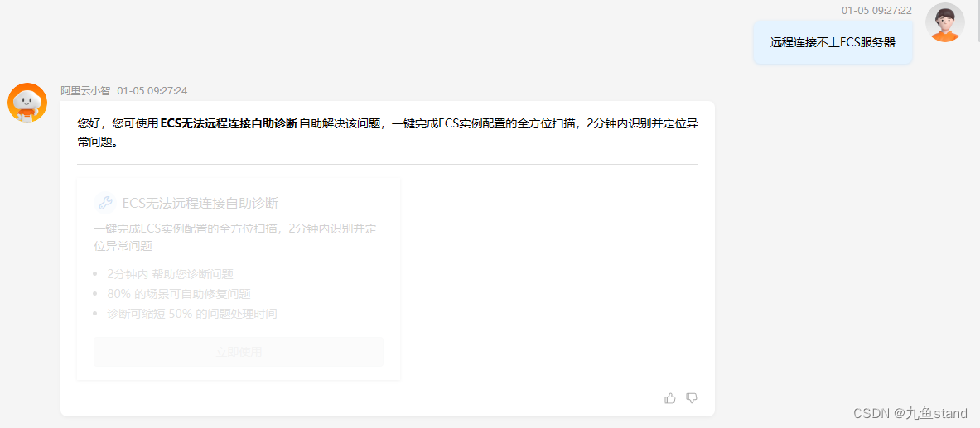This screenshot has height=428, width=980.
Task: Click the 阿里云小智 robot avatar
Action: click(x=27, y=103)
